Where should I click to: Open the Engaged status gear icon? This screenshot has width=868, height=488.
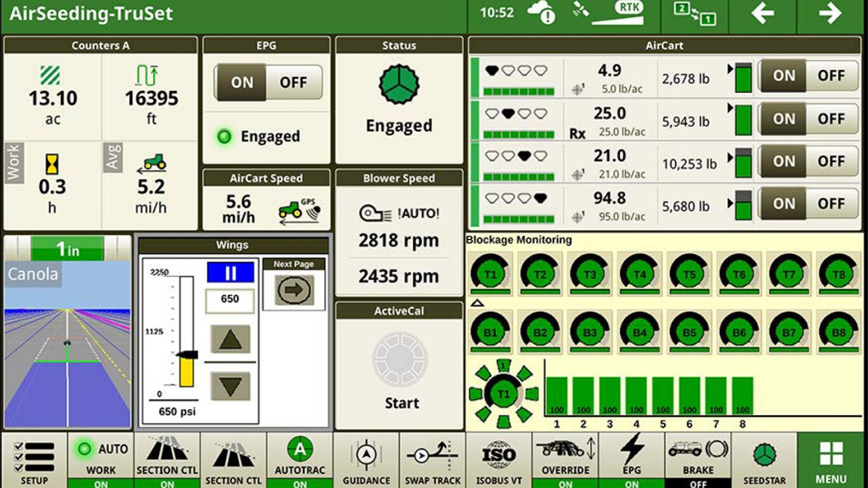(x=399, y=85)
